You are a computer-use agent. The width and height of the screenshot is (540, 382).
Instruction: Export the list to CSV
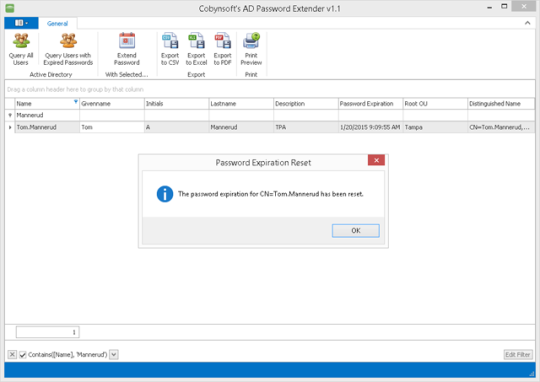coord(170,49)
